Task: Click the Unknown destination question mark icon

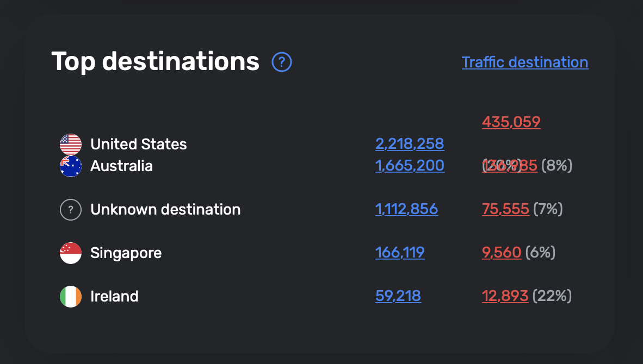Action: pyautogui.click(x=71, y=210)
